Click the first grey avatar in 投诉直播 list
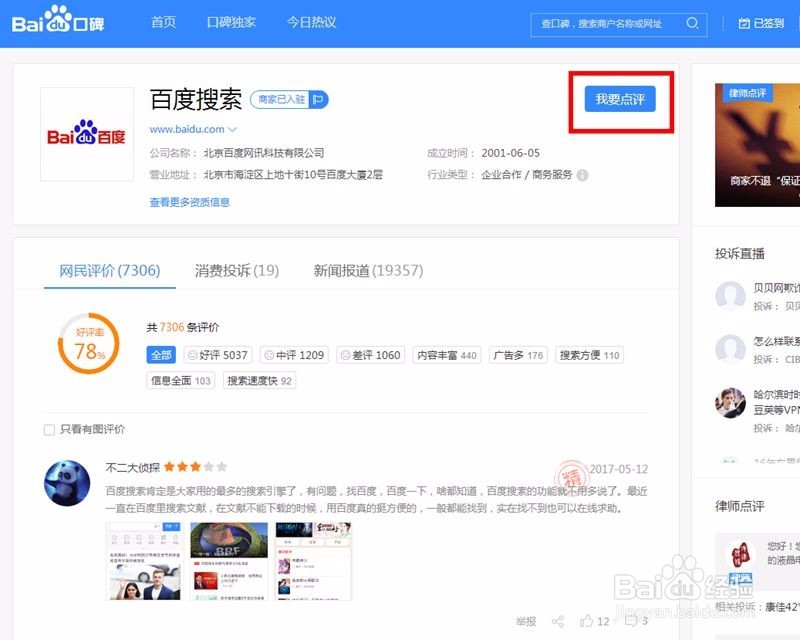Viewport: 800px width, 640px height. [730, 296]
